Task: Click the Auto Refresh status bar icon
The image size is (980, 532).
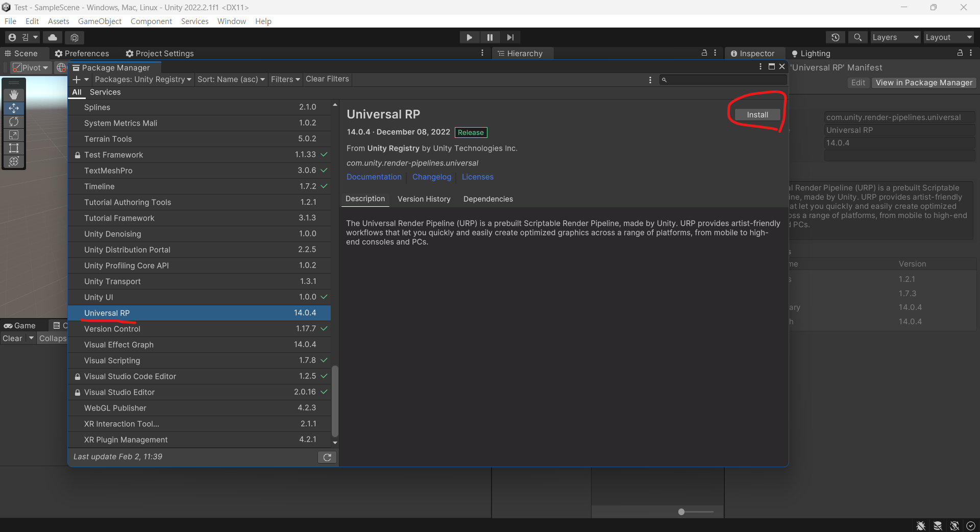Action: click(954, 525)
